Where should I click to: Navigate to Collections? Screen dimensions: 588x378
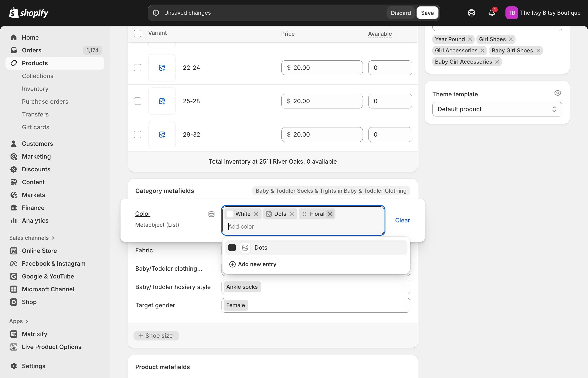coord(37,76)
